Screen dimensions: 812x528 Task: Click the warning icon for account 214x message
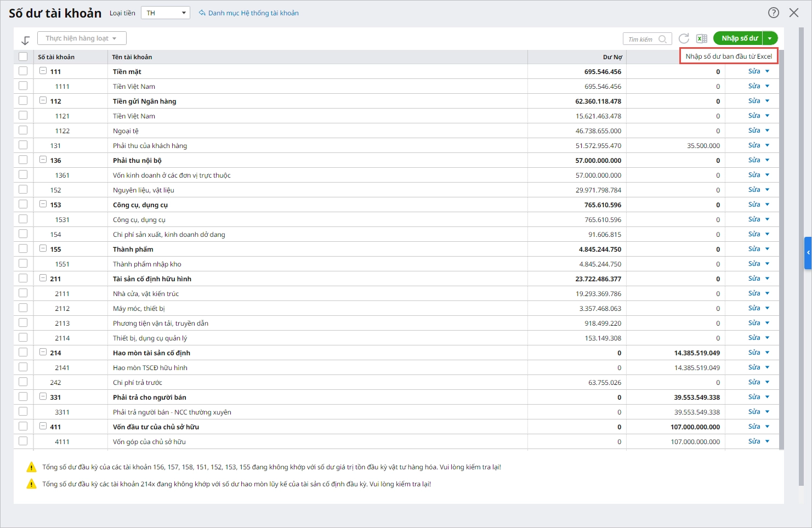pos(31,484)
